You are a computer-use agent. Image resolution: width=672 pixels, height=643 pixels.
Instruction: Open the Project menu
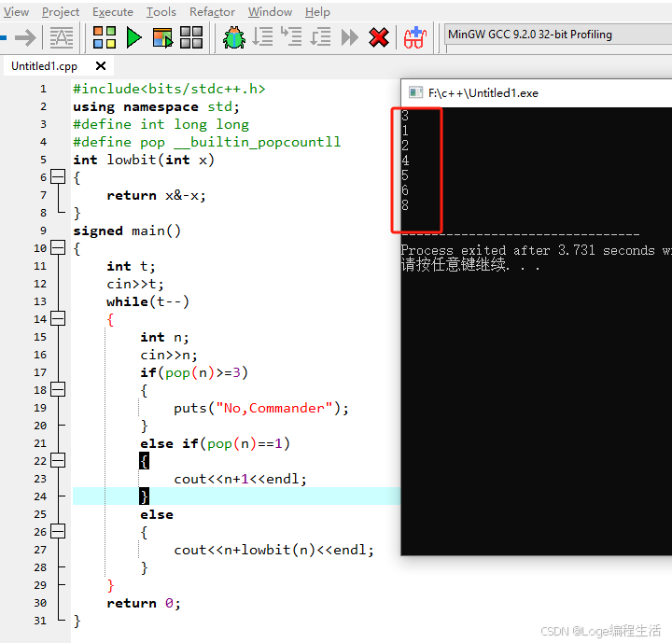pos(61,12)
